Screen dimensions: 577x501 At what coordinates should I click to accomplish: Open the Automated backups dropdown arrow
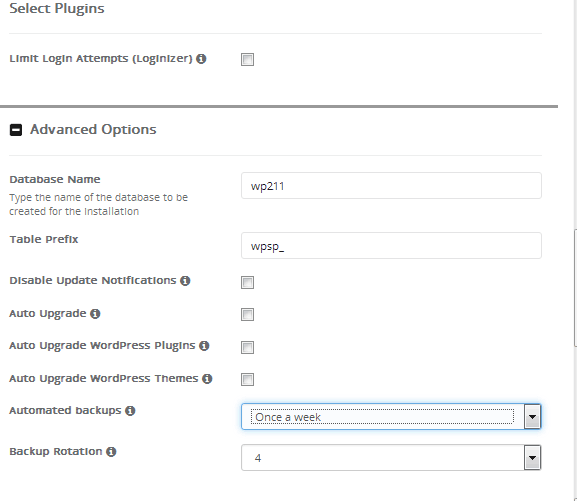532,417
